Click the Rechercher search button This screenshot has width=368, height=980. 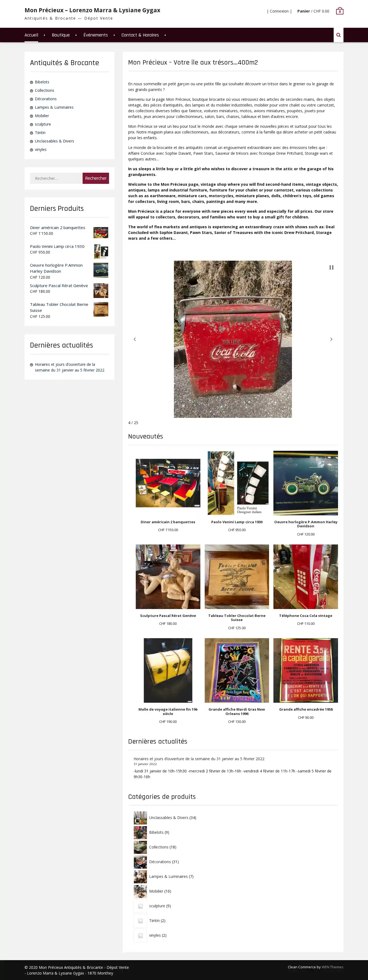coord(96,178)
